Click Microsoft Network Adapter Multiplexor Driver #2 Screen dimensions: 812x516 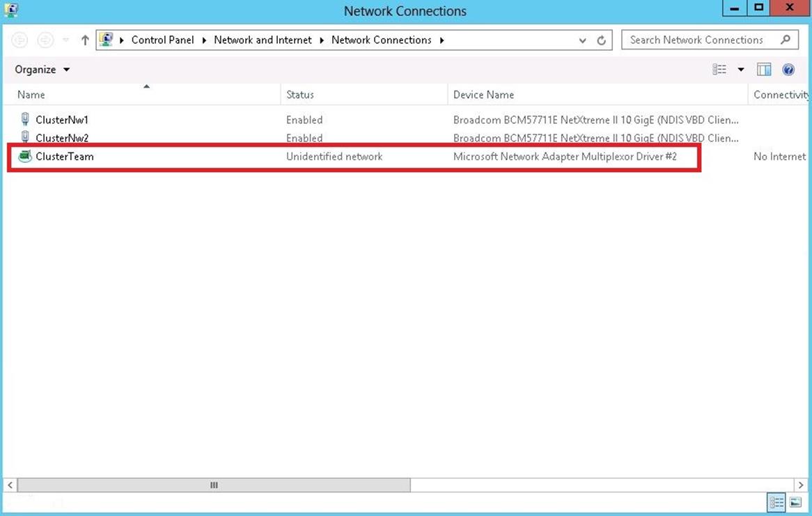coord(565,157)
